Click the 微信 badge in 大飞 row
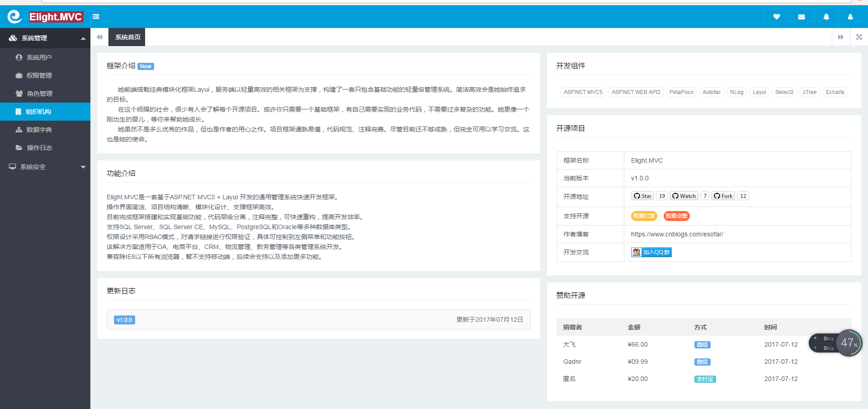The image size is (868, 409). [702, 345]
